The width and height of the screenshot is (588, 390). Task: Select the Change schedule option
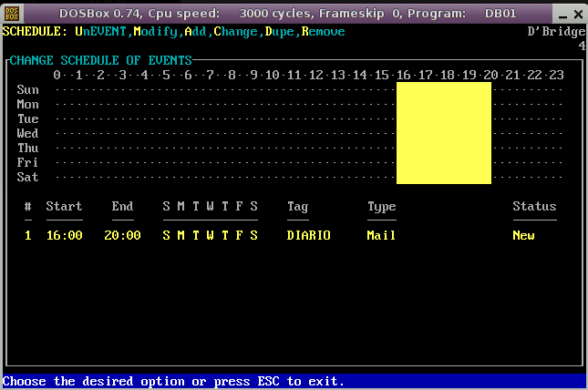coord(235,31)
